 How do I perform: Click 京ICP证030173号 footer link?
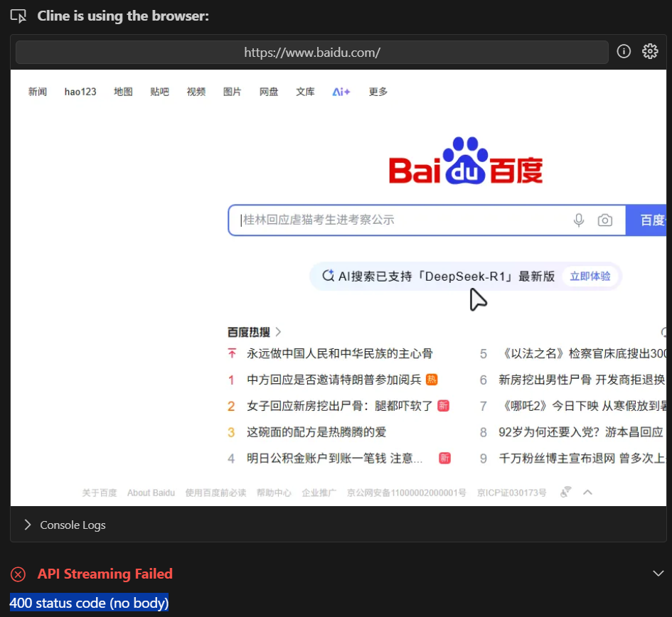[512, 493]
